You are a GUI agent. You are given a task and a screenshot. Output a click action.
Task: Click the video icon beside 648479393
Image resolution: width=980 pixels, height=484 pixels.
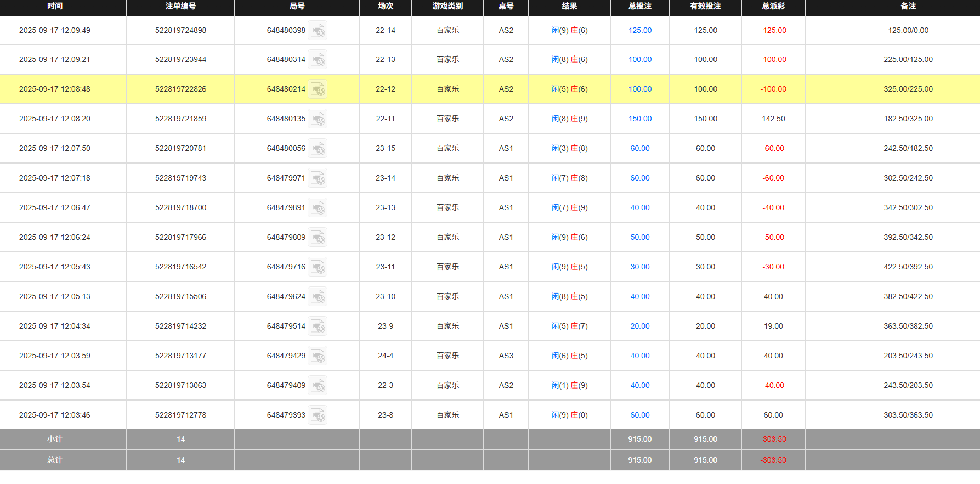point(318,415)
